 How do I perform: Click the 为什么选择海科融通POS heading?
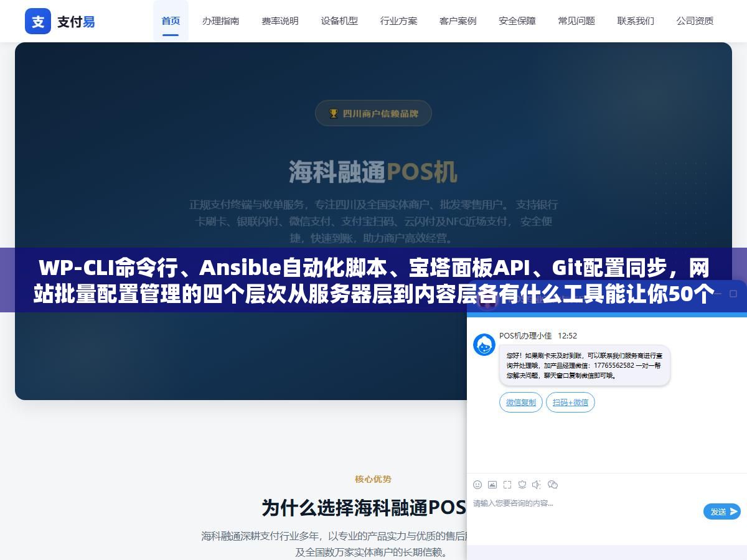(364, 507)
